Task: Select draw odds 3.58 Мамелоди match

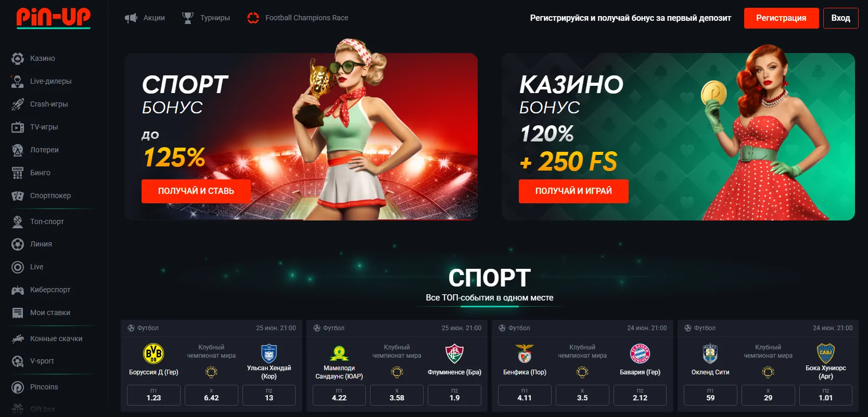Action: pos(397,395)
